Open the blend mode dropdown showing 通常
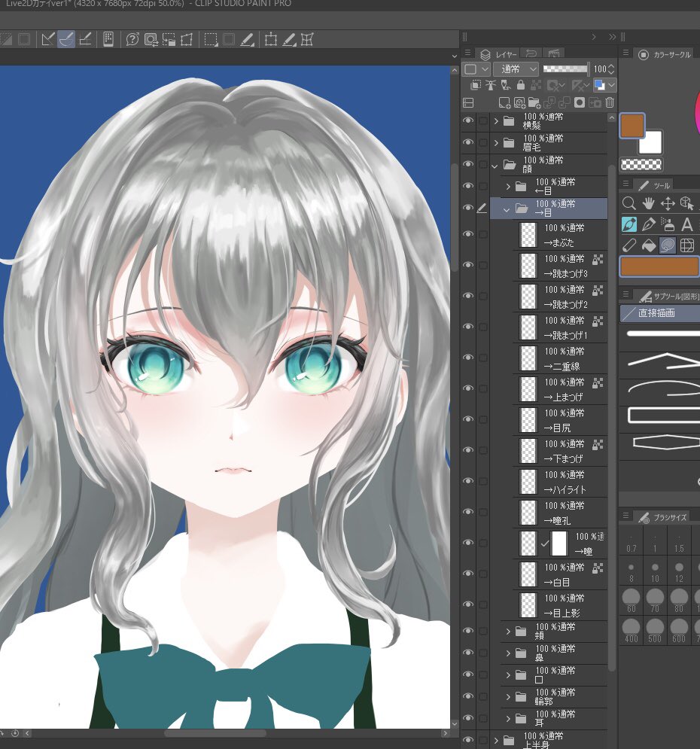 click(515, 69)
